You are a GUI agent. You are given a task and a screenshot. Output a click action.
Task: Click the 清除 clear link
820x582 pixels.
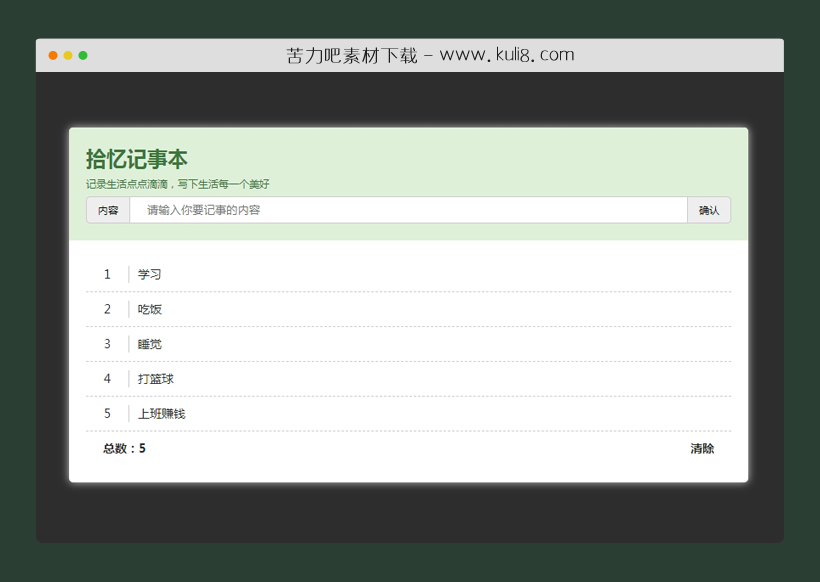point(701,448)
